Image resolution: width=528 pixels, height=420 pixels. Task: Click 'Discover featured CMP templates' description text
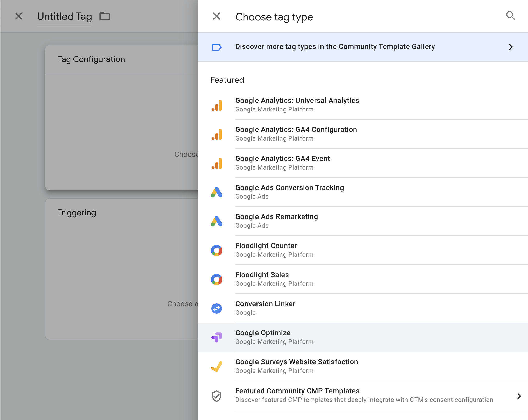(x=364, y=400)
